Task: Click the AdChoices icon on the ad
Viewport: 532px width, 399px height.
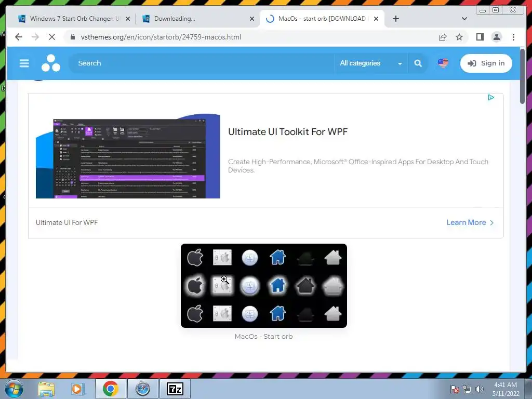Action: click(491, 98)
